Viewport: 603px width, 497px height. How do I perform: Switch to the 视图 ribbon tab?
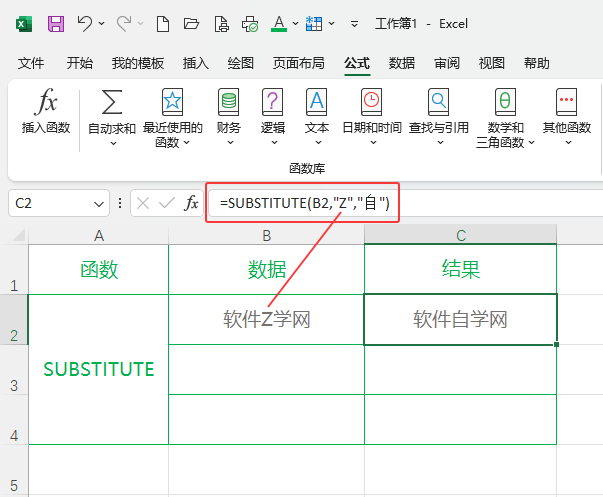[491, 63]
